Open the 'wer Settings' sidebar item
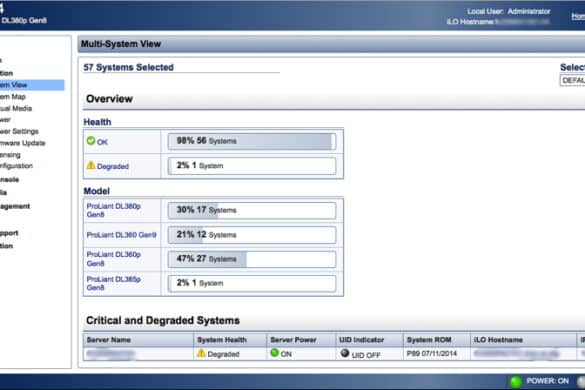This screenshot has height=390, width=585. coord(19,131)
